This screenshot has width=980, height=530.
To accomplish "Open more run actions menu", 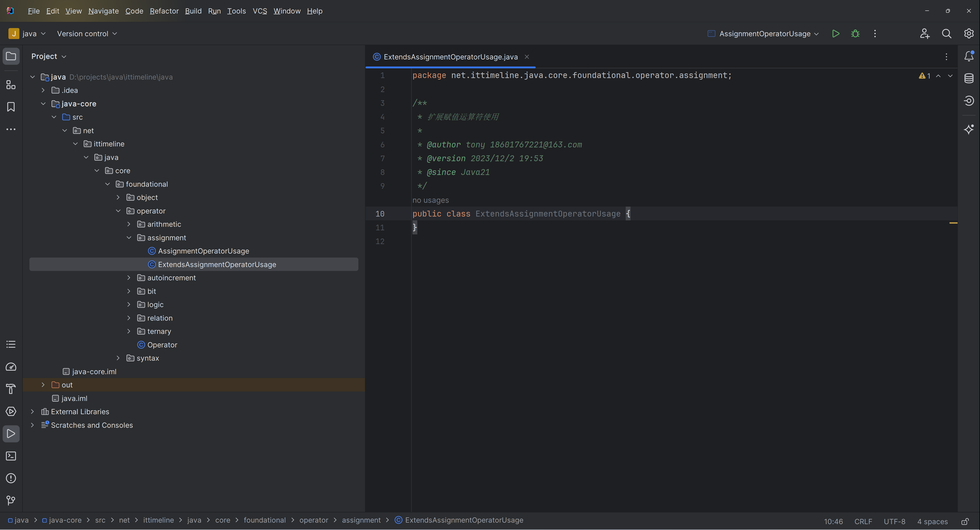I will 875,33.
